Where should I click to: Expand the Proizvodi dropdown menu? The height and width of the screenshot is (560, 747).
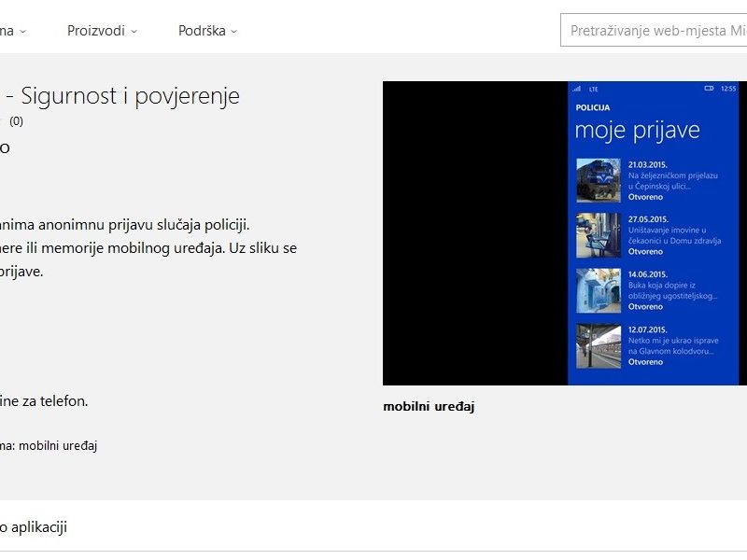tap(102, 31)
